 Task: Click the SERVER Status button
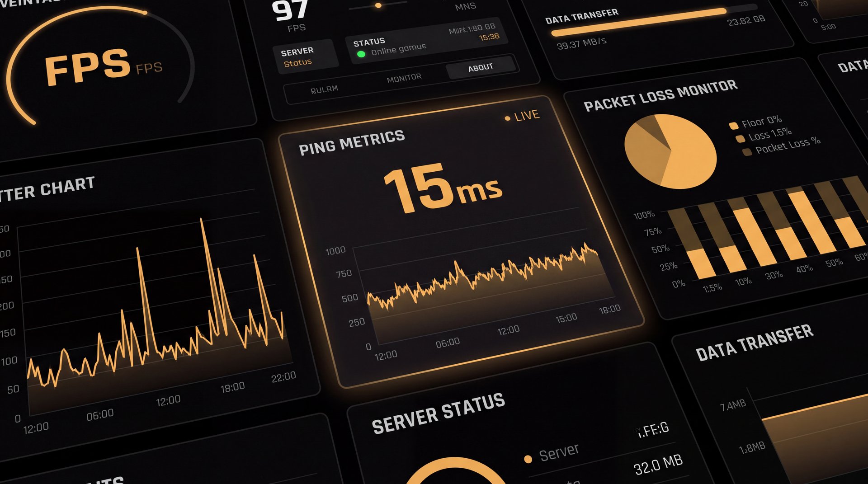pyautogui.click(x=305, y=56)
